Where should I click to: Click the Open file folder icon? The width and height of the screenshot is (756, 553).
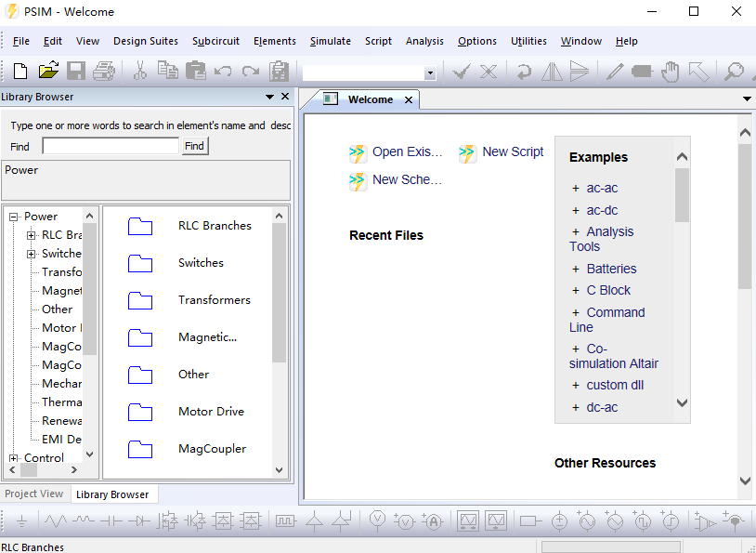(48, 71)
